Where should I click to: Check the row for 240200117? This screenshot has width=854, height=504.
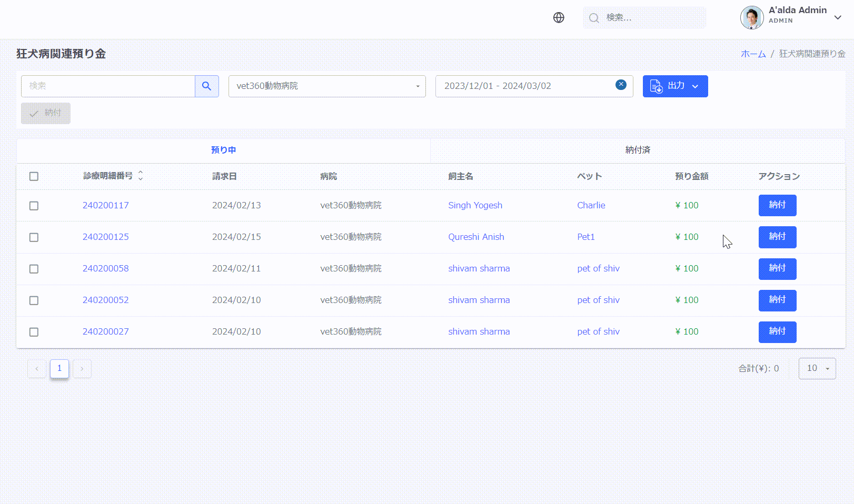(x=34, y=206)
